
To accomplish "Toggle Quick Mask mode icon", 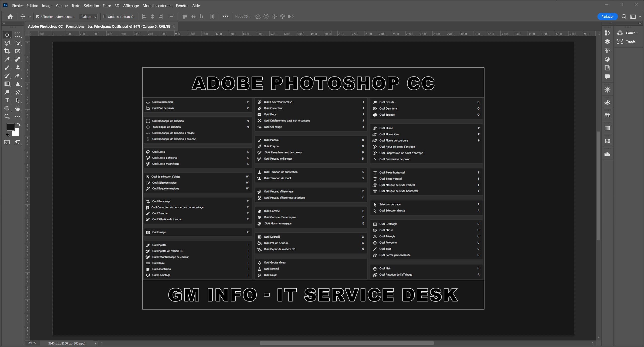I will (x=7, y=142).
